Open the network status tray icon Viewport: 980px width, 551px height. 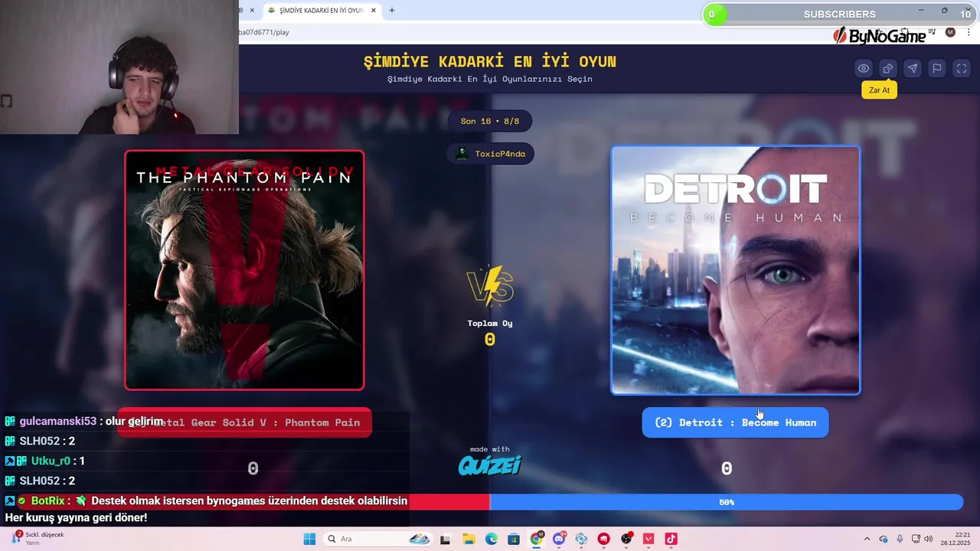pos(915,539)
